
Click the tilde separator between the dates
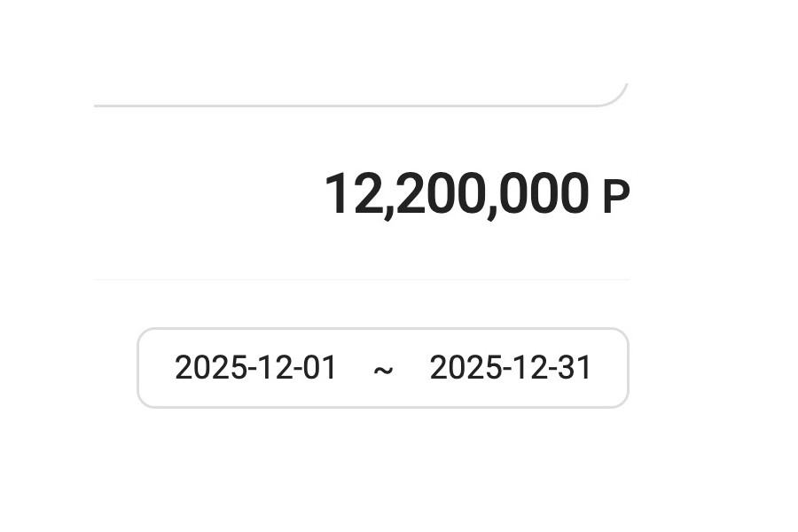[x=383, y=370]
